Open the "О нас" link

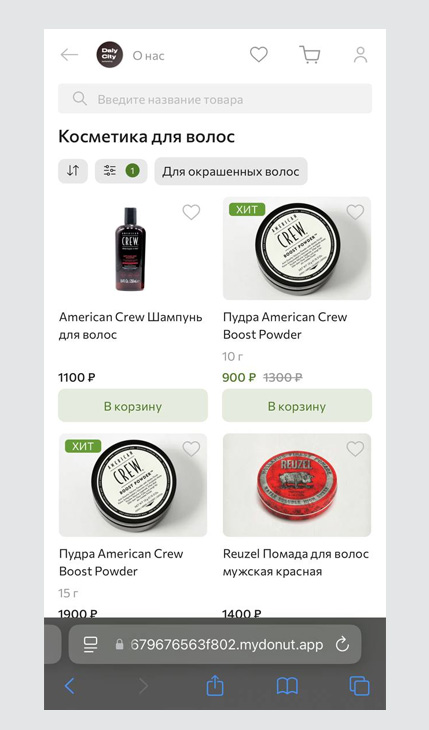[x=149, y=55]
